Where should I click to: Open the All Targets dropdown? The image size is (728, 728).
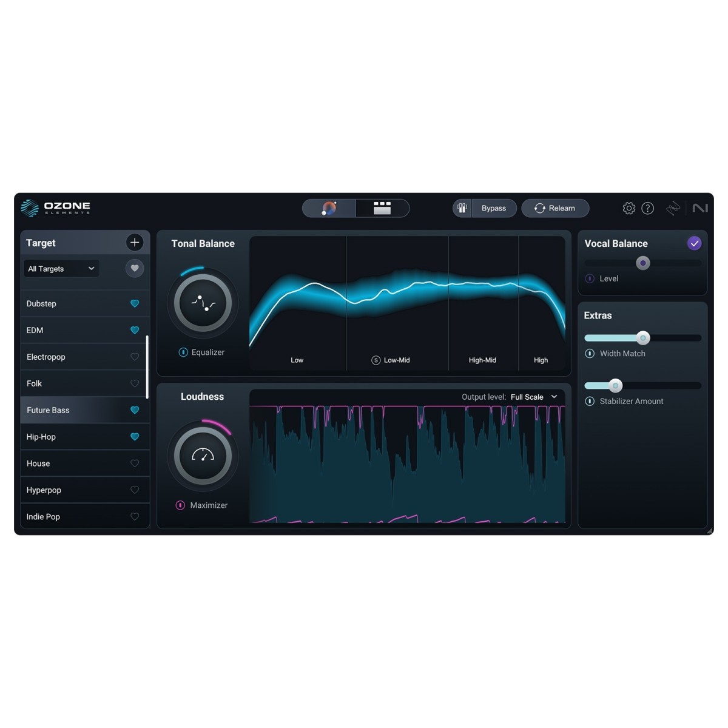(61, 268)
